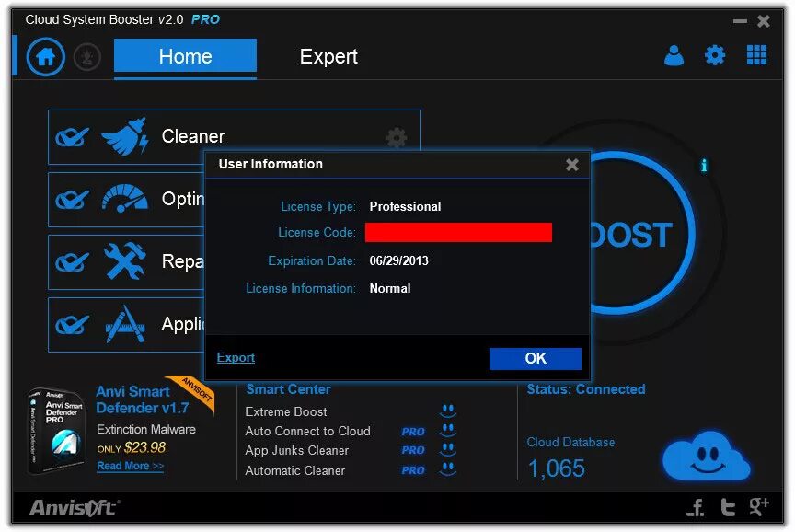Toggle App Junks Cleaner smiley
This screenshot has width=795, height=532.
pos(448,449)
